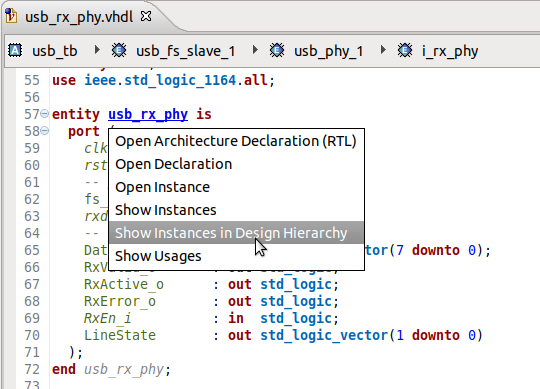Click the RxEn_i port name
This screenshot has width=540, height=389.
(108, 318)
